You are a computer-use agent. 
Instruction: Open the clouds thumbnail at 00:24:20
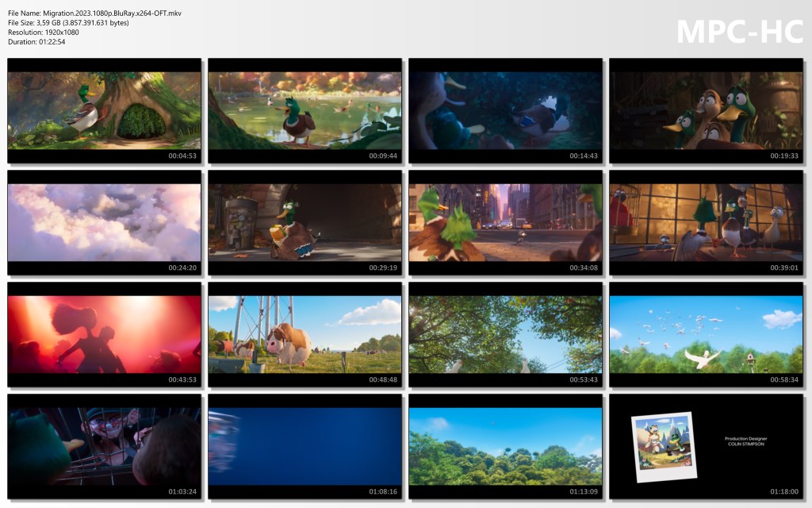coord(105,222)
